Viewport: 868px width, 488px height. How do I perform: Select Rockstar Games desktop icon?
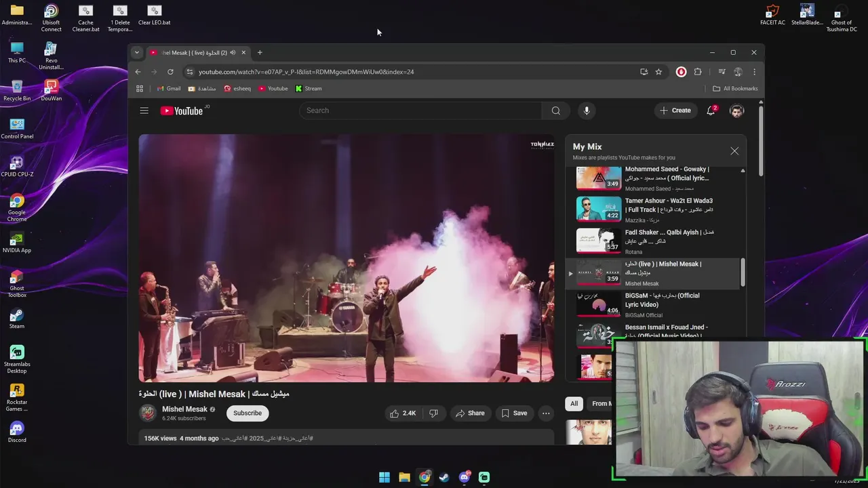tap(17, 398)
